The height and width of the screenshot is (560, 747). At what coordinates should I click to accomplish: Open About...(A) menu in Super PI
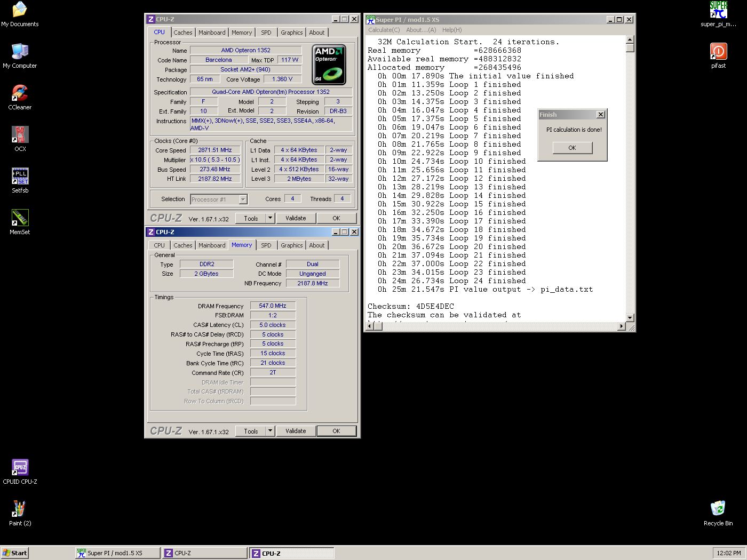pyautogui.click(x=421, y=30)
